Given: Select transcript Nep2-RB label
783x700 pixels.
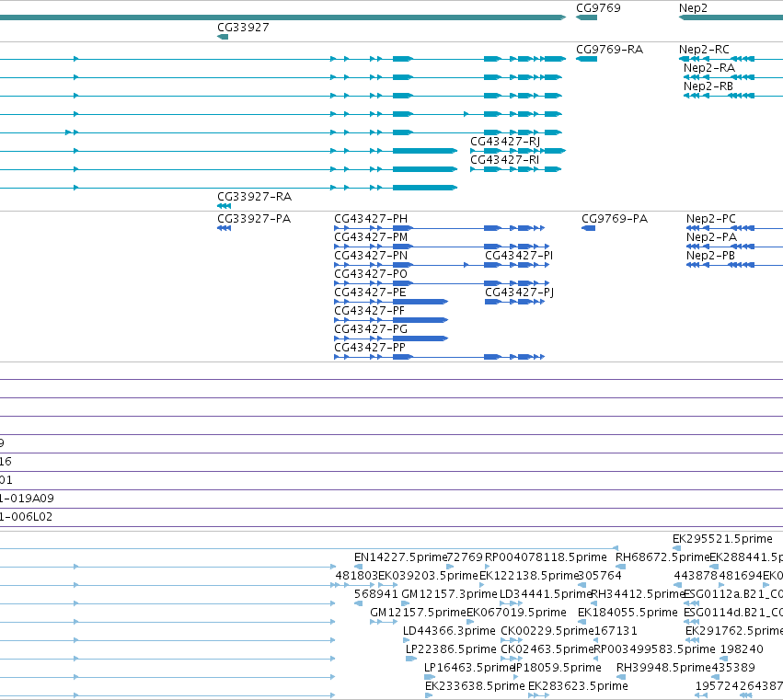Looking at the screenshot, I should coord(708,86).
